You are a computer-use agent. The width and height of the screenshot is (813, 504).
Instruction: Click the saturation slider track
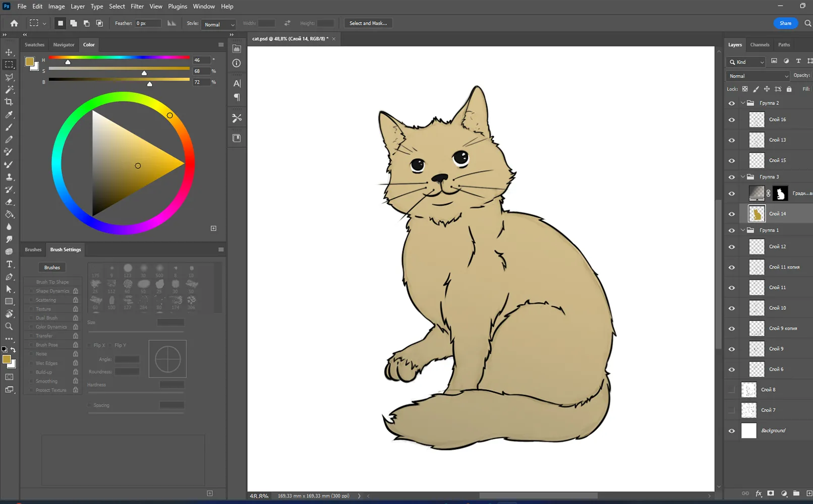coord(119,69)
